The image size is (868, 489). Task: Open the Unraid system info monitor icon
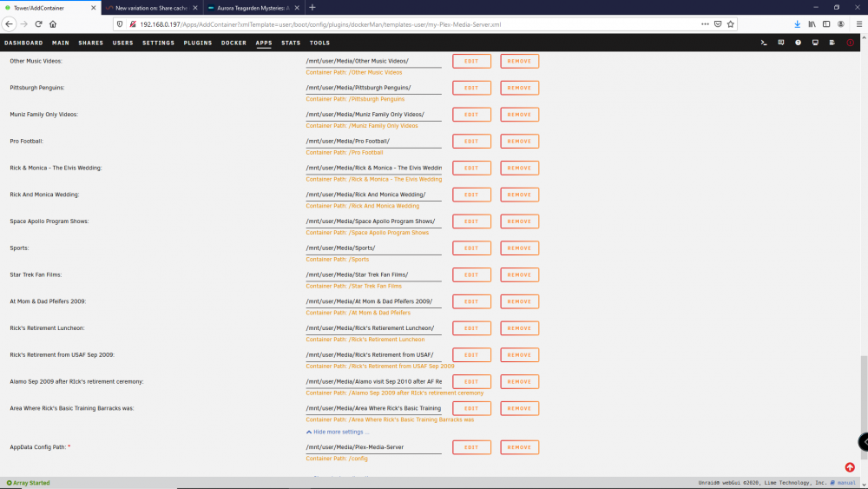(x=815, y=43)
